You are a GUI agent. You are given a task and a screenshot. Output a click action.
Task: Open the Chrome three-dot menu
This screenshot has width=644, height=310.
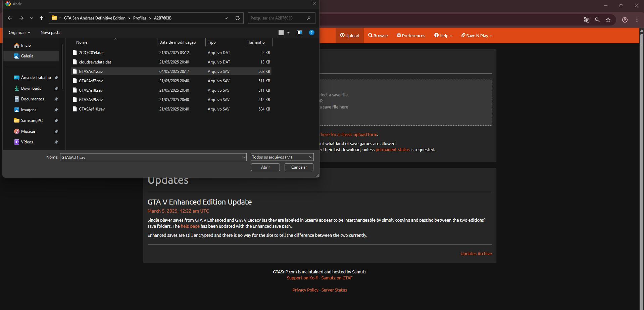[637, 20]
